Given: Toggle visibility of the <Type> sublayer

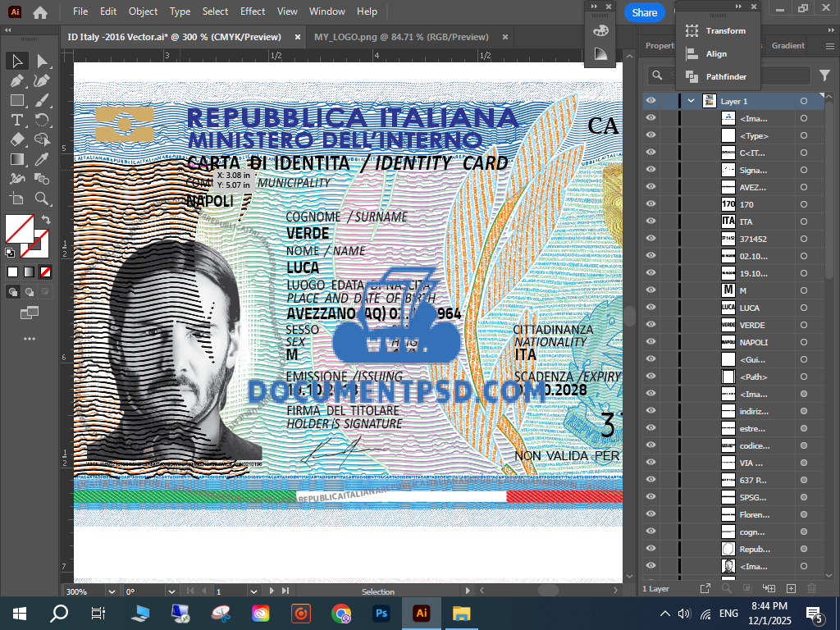Looking at the screenshot, I should click(651, 135).
